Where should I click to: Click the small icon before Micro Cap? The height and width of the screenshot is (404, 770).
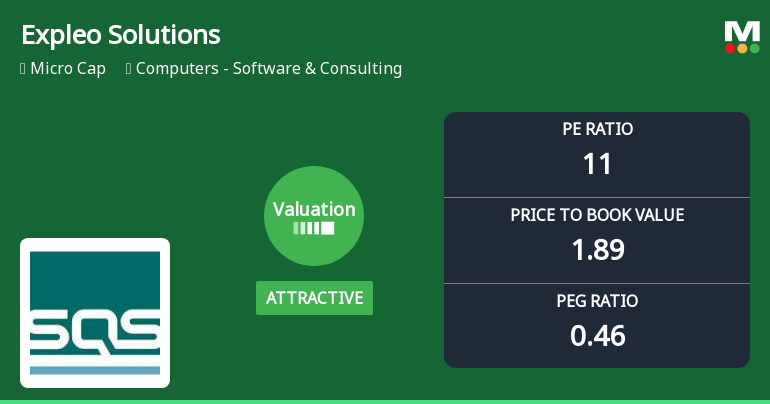point(23,69)
